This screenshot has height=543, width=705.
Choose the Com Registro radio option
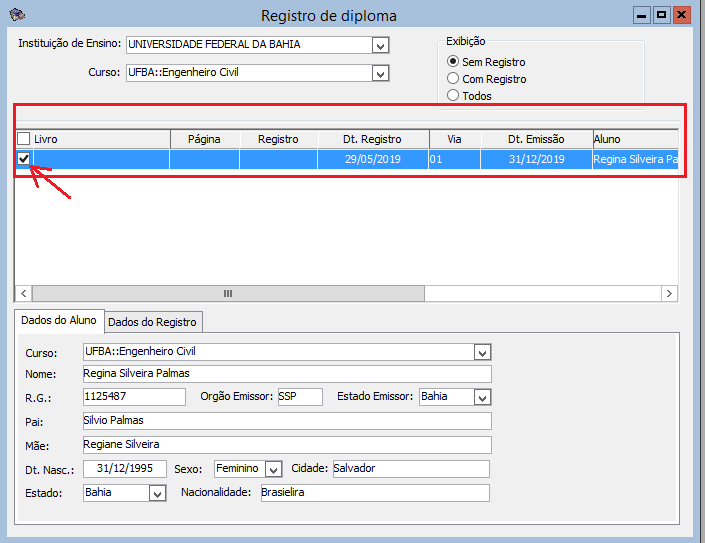coord(453,79)
